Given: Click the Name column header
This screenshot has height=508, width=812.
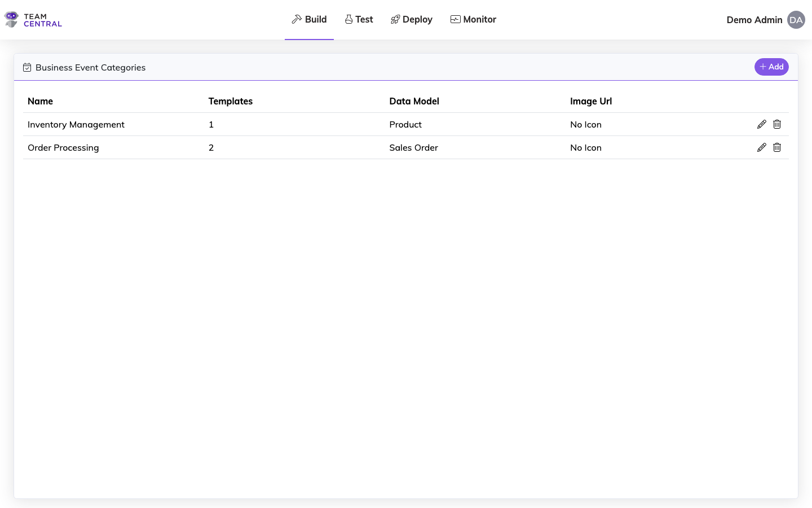Looking at the screenshot, I should 40,101.
